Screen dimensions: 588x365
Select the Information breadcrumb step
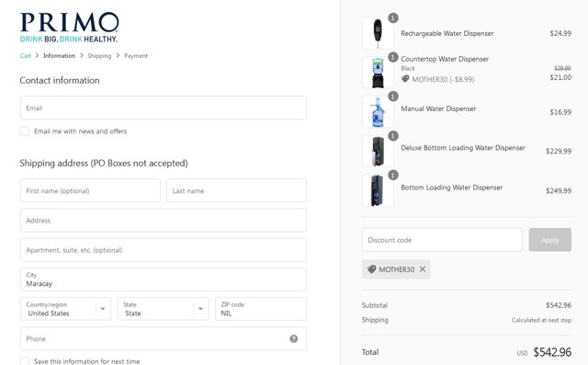(59, 55)
